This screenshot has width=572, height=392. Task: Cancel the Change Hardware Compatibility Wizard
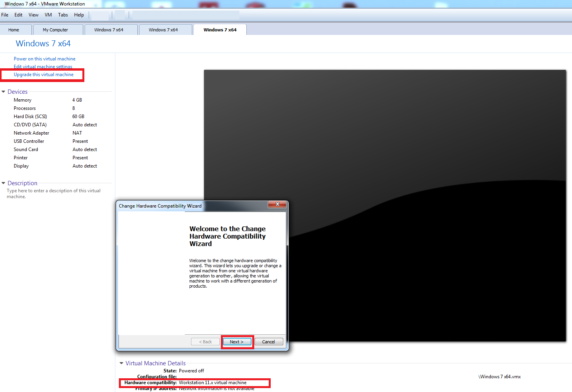point(269,342)
